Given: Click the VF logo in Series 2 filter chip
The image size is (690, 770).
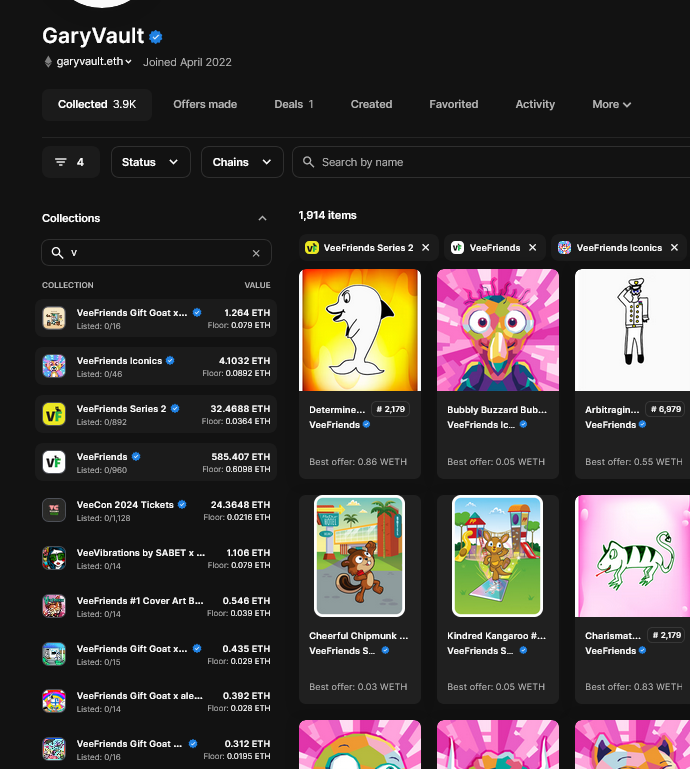Looking at the screenshot, I should 312,248.
